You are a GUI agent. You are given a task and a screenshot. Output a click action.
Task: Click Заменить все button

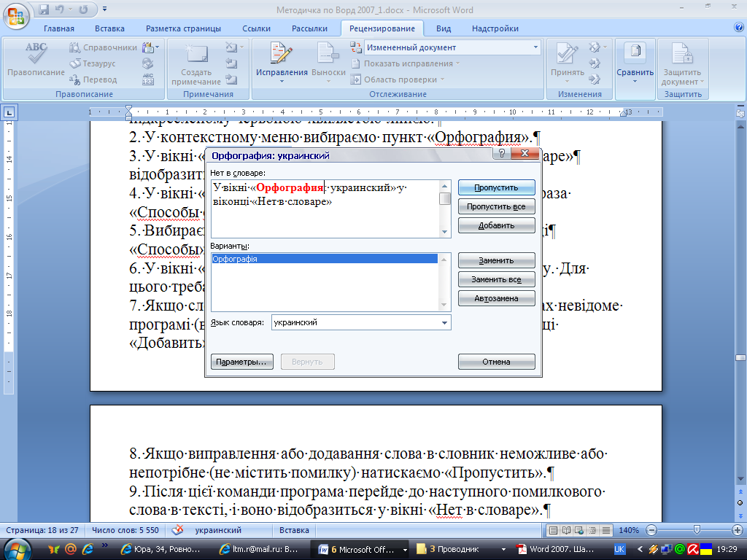pos(496,279)
